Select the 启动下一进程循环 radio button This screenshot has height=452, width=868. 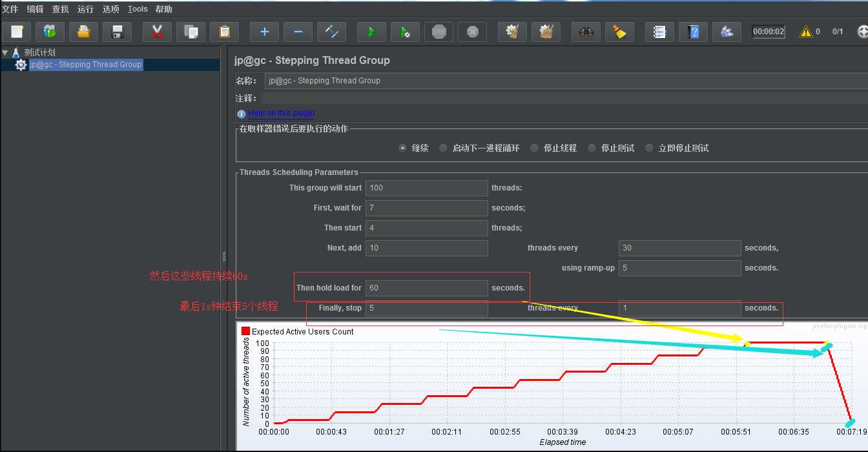(x=443, y=148)
